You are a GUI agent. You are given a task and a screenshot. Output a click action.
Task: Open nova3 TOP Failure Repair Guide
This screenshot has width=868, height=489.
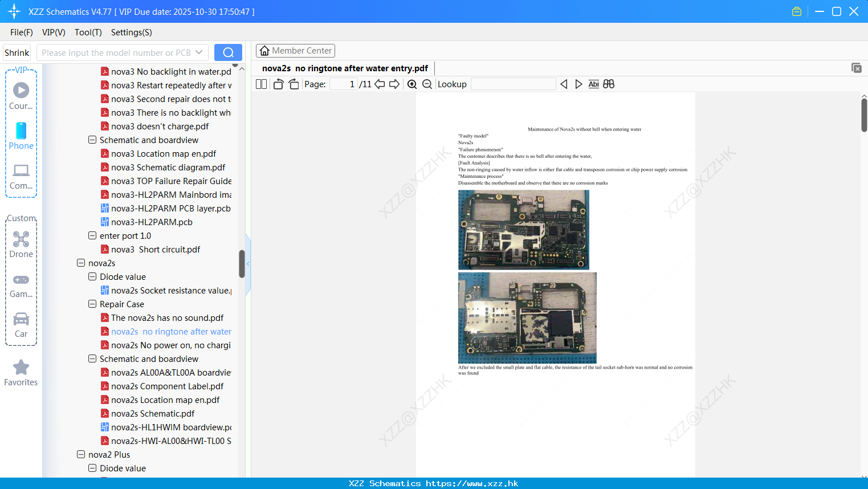[x=166, y=181]
